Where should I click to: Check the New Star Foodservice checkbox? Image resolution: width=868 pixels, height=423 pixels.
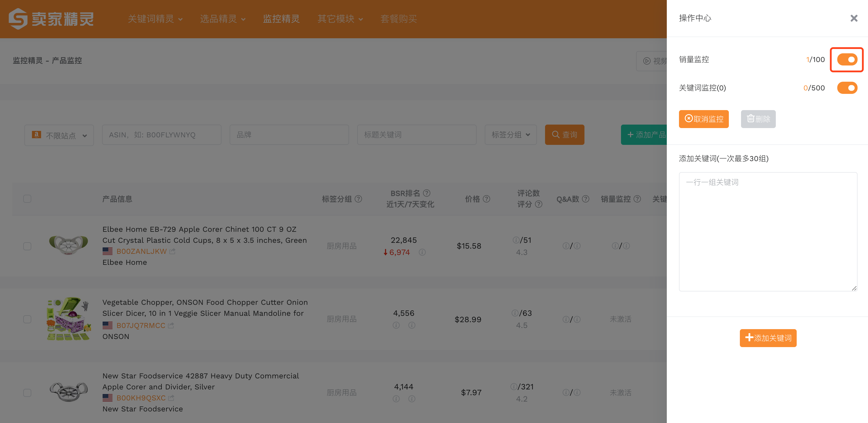(x=27, y=393)
